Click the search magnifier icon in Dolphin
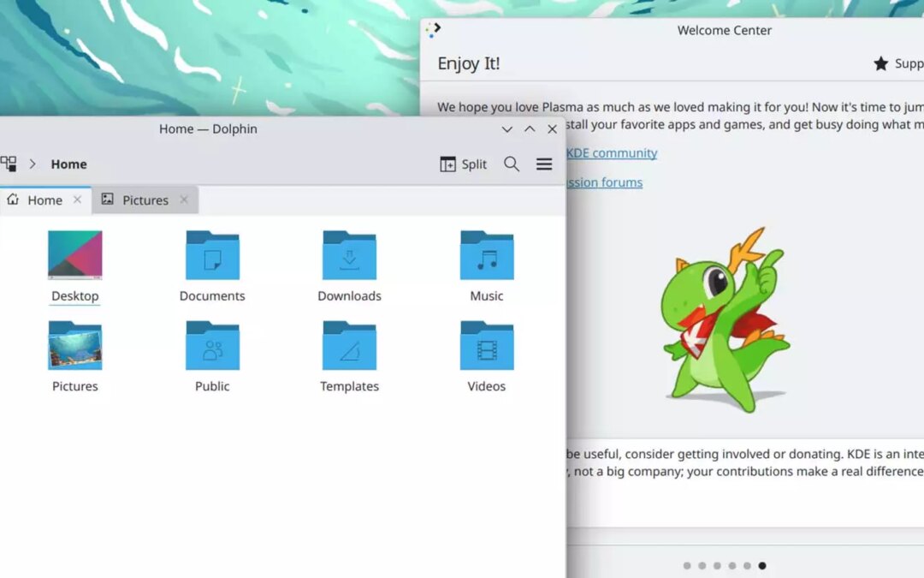 (x=512, y=164)
